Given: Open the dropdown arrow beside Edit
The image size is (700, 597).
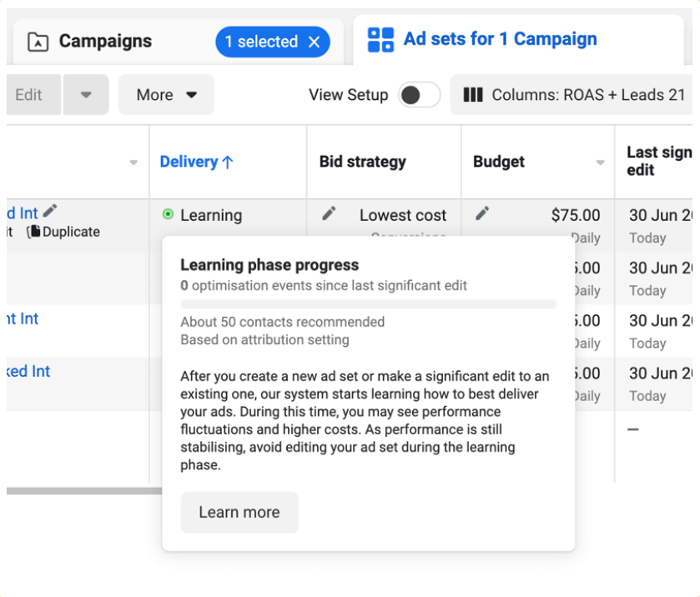Looking at the screenshot, I should 86,94.
